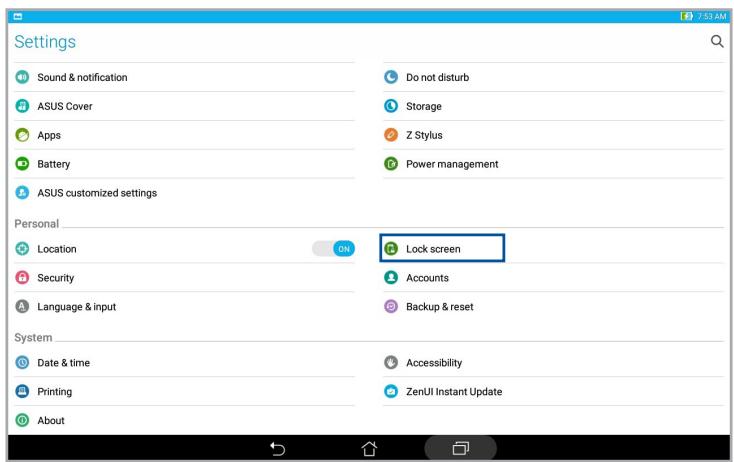Click the Settings title heading

coord(45,42)
